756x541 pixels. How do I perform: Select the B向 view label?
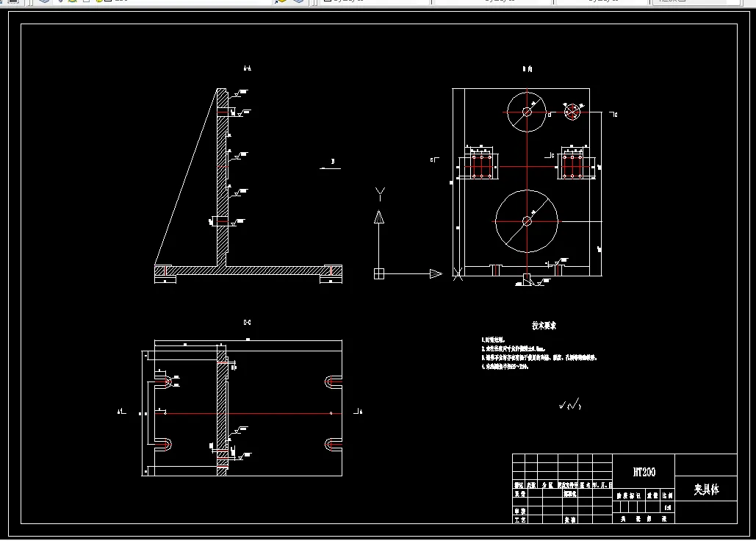[x=528, y=69]
